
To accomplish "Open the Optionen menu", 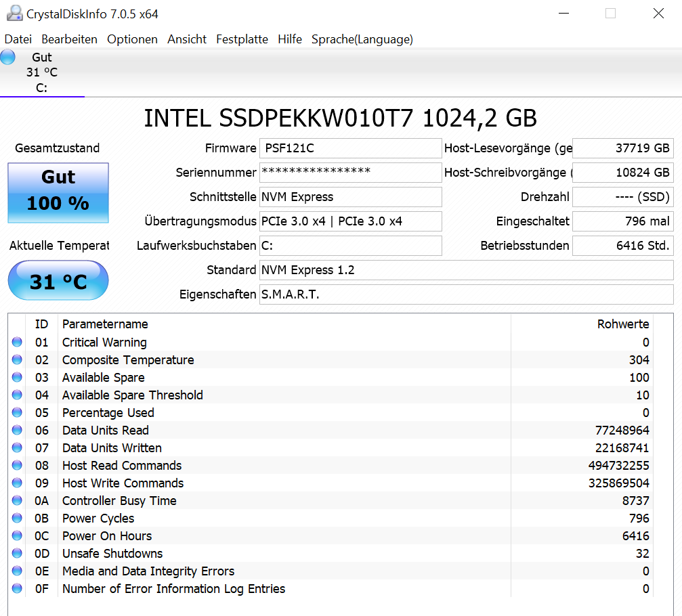I will [x=132, y=39].
